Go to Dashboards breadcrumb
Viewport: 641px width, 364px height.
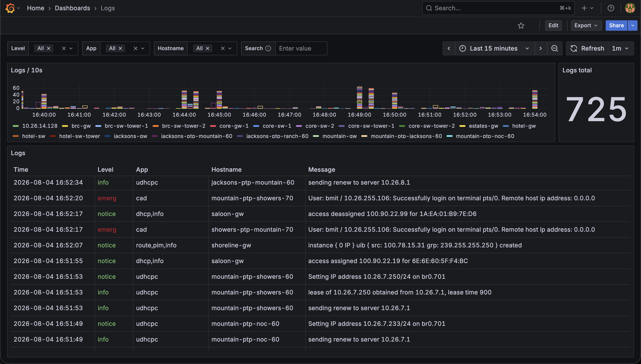72,8
